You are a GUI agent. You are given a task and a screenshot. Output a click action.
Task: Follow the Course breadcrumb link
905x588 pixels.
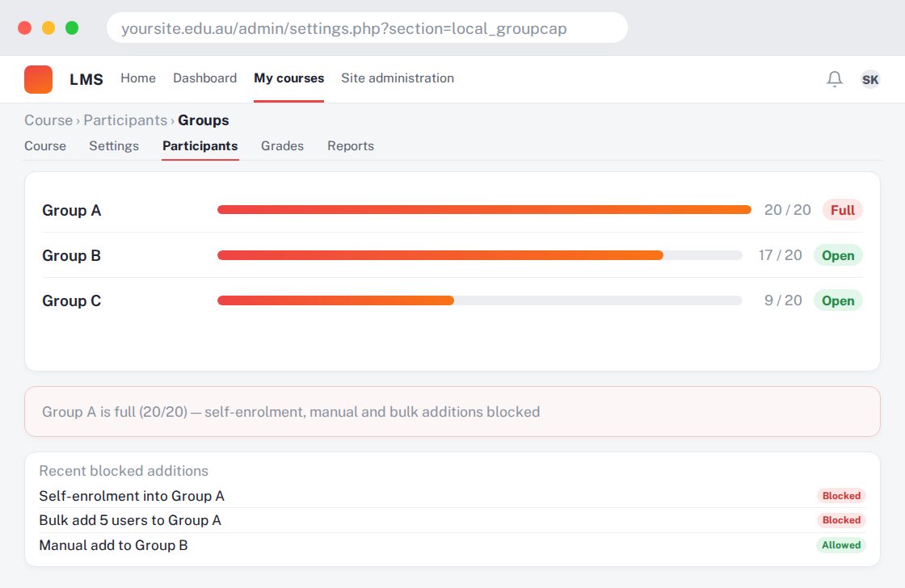pos(48,120)
